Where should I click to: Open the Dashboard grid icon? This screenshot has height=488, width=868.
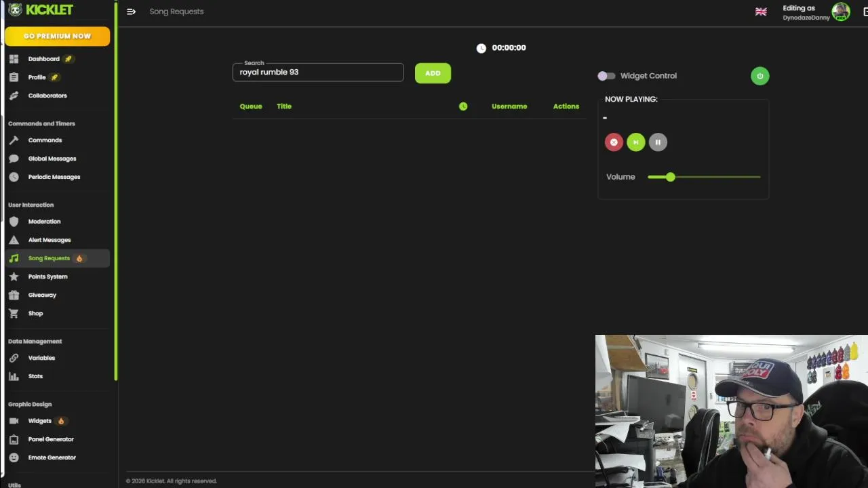[x=14, y=59]
